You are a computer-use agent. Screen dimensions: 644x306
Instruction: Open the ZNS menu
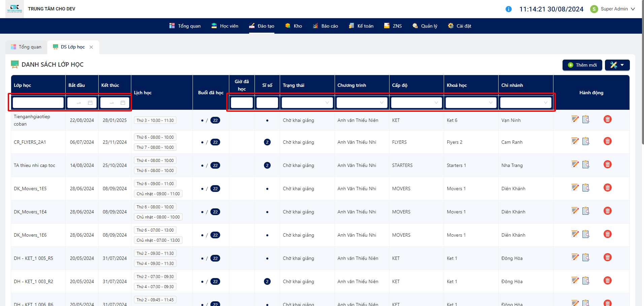coord(393,26)
